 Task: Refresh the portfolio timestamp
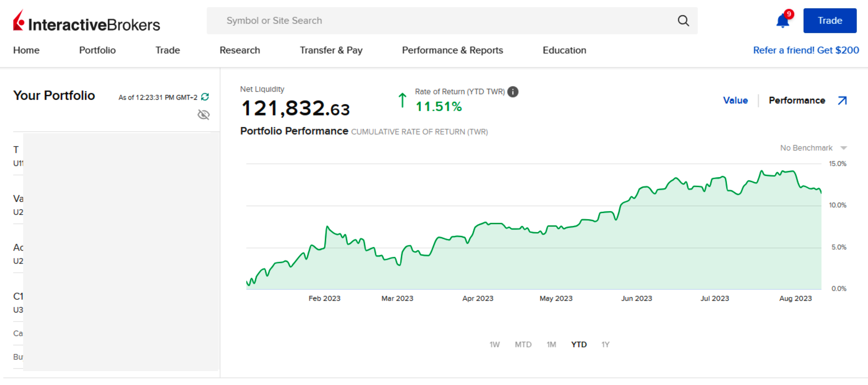coord(205,97)
